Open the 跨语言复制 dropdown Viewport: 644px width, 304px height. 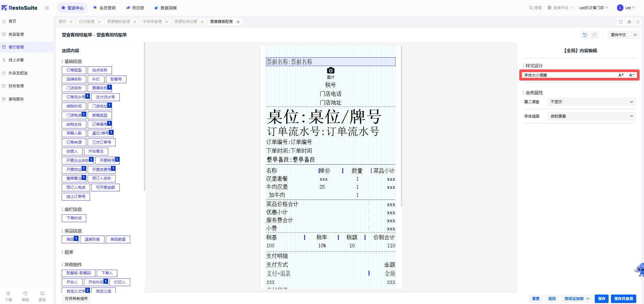(x=577, y=299)
